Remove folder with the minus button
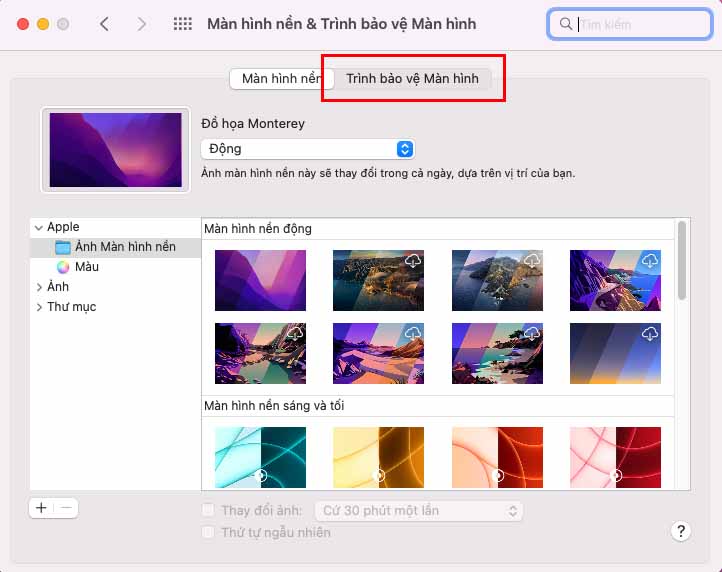This screenshot has width=722, height=572. click(66, 508)
